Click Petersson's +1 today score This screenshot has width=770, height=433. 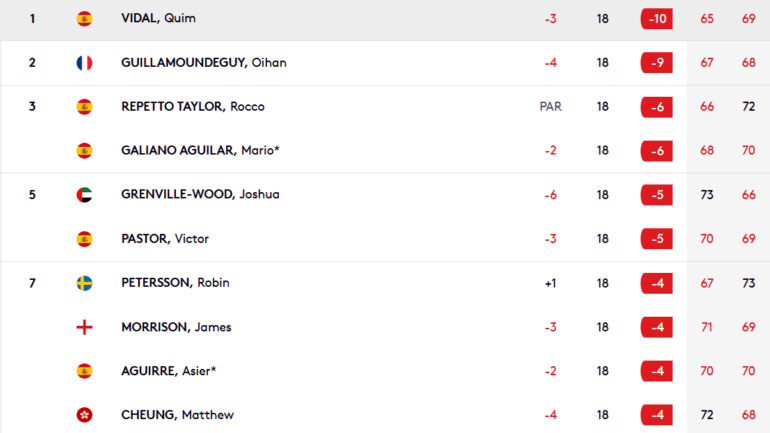[550, 283]
